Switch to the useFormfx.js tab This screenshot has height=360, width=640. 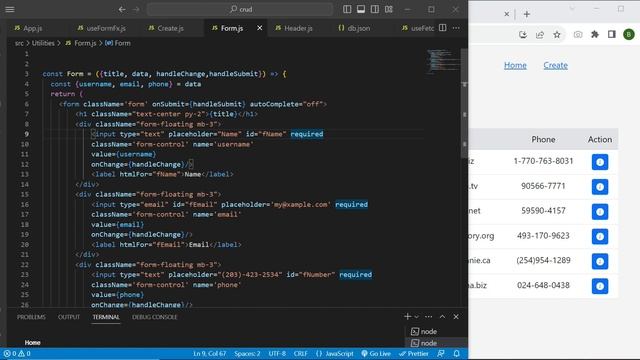coord(102,28)
